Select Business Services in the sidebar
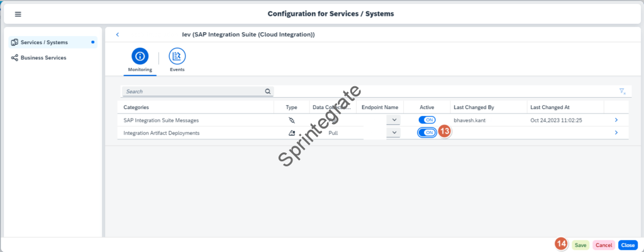 pyautogui.click(x=43, y=57)
